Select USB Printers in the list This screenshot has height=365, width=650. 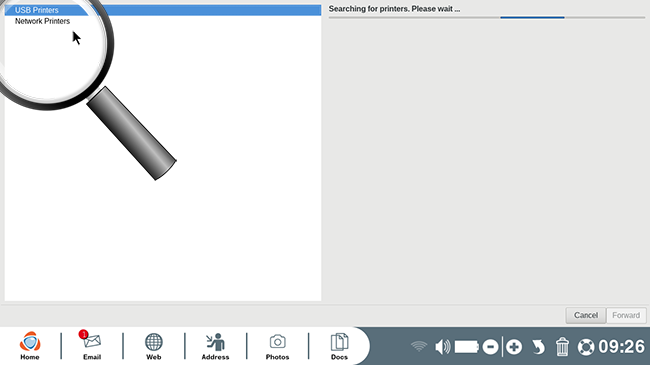pyautogui.click(x=162, y=10)
